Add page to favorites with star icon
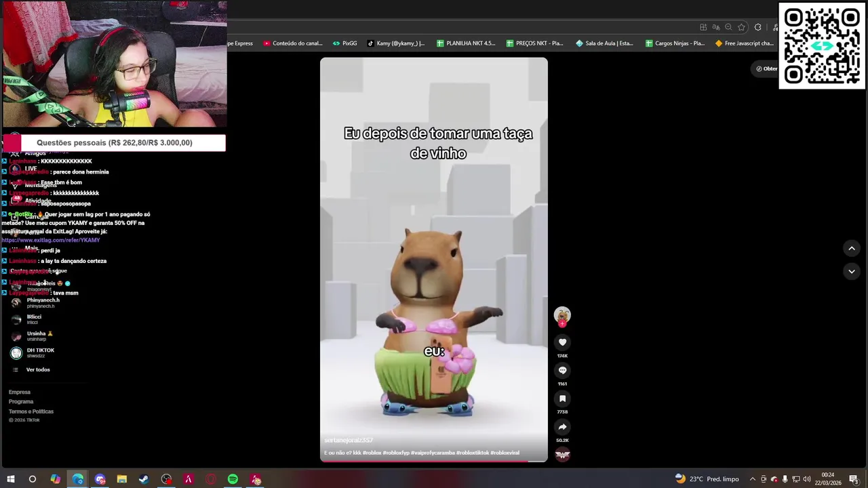This screenshot has height=488, width=868. (x=741, y=27)
